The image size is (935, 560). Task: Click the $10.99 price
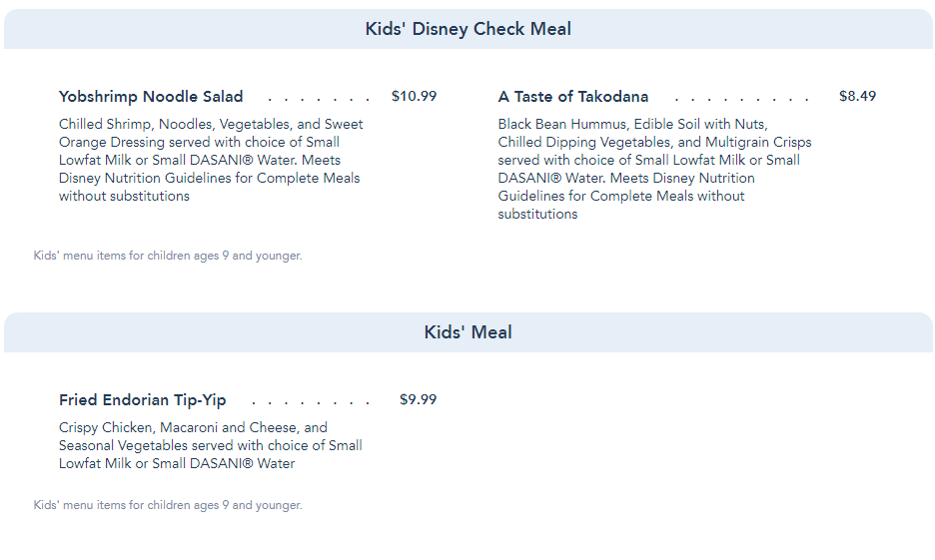pos(414,96)
